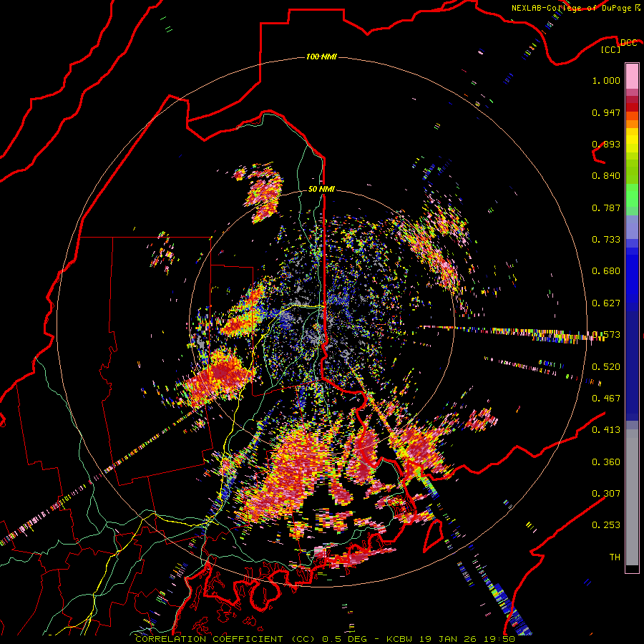The height and width of the screenshot is (644, 644).
Task: Click the TH label on the color scale
Action: point(615,557)
